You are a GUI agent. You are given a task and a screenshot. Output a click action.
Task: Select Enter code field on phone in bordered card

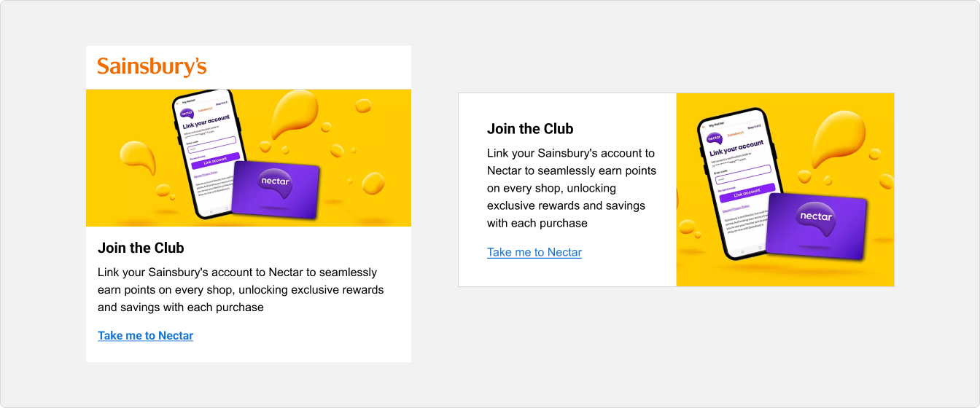[x=742, y=174]
